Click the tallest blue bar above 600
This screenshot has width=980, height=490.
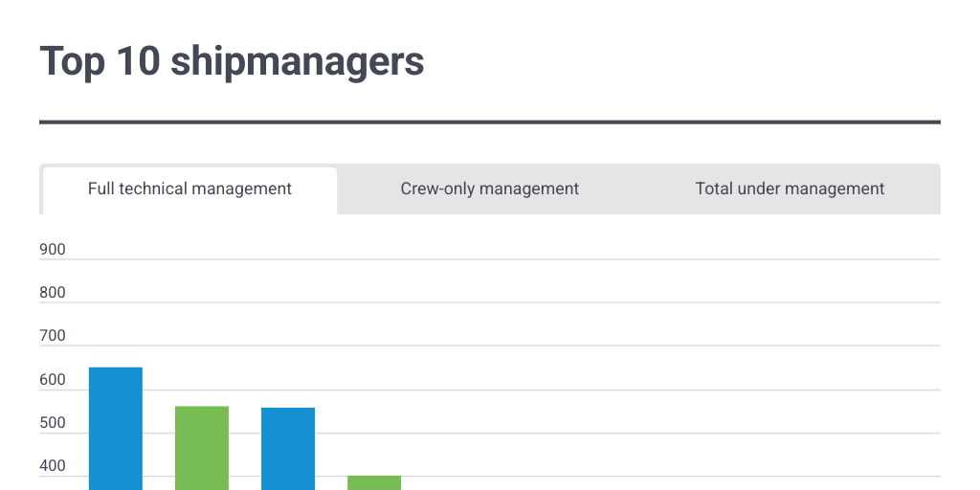tap(116, 429)
